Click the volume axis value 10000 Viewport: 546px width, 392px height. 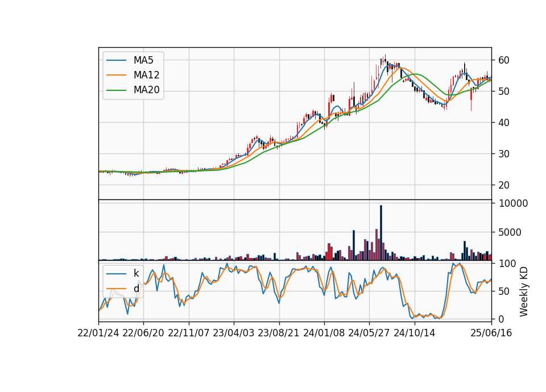pos(513,203)
